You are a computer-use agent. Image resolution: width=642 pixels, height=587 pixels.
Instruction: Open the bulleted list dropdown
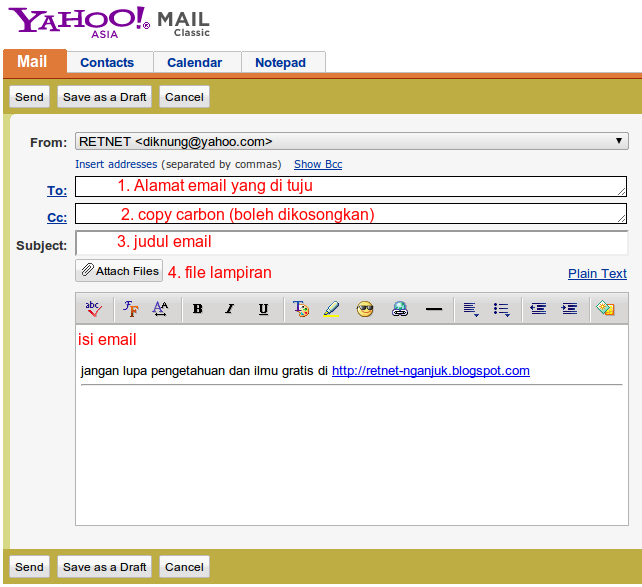pyautogui.click(x=502, y=309)
